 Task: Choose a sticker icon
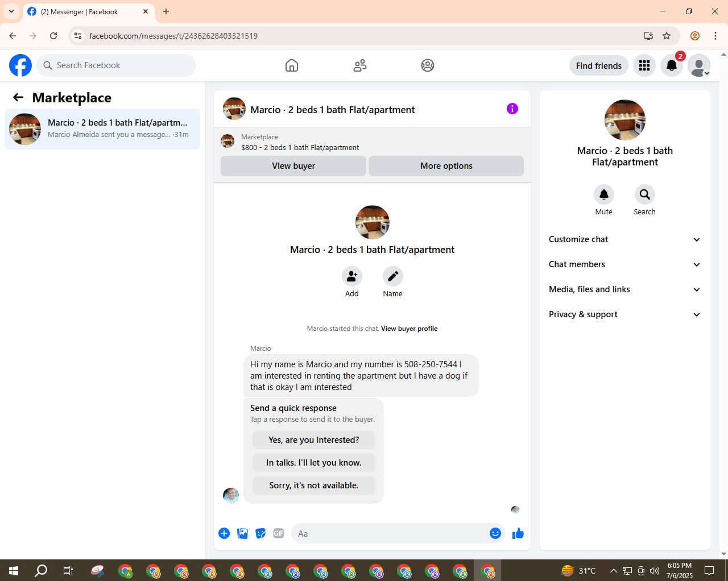(260, 533)
